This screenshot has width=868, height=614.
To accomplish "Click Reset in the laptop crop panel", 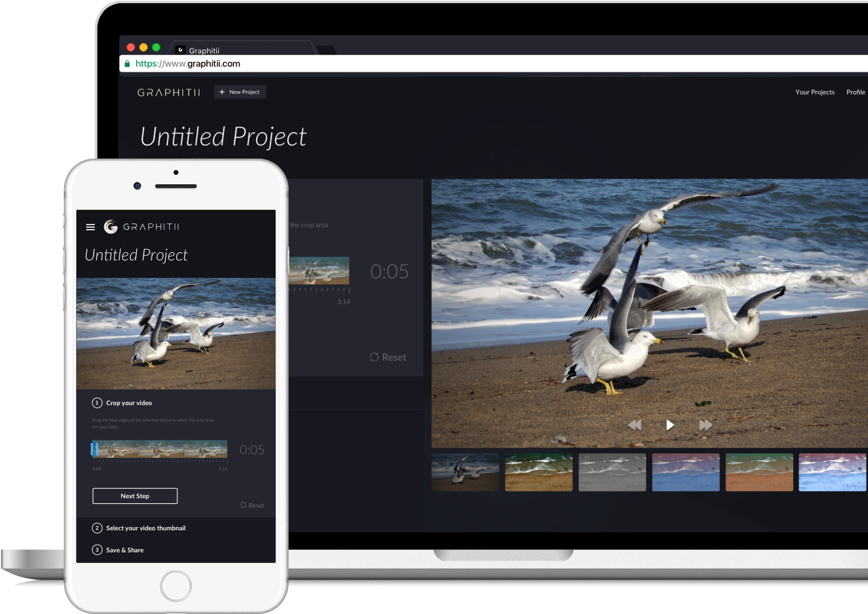I will (388, 357).
